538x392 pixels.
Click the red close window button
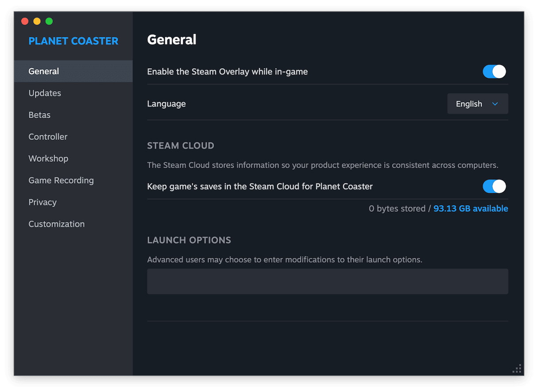click(x=25, y=21)
